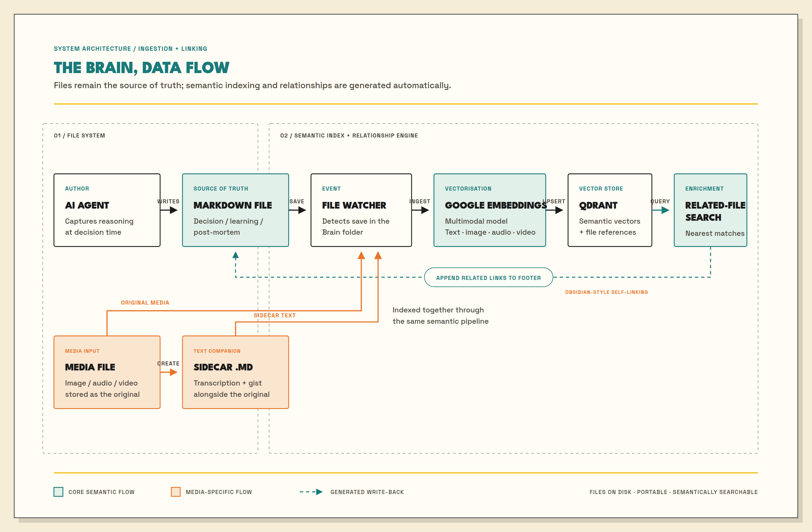Screen dimensions: 812x532
Task: Select the Markdown File source-of-truth box
Action: coord(235,210)
